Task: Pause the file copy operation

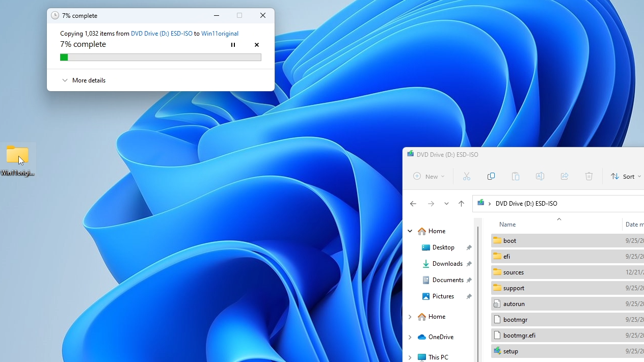Action: click(233, 45)
